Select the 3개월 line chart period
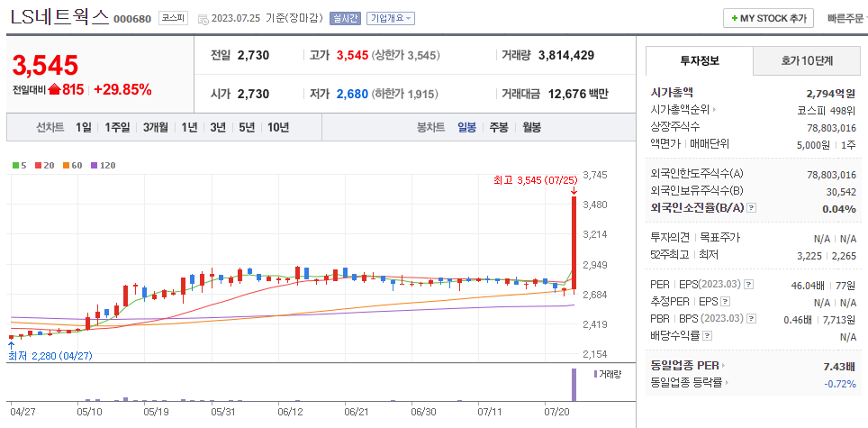This screenshot has width=868, height=428. click(x=156, y=127)
